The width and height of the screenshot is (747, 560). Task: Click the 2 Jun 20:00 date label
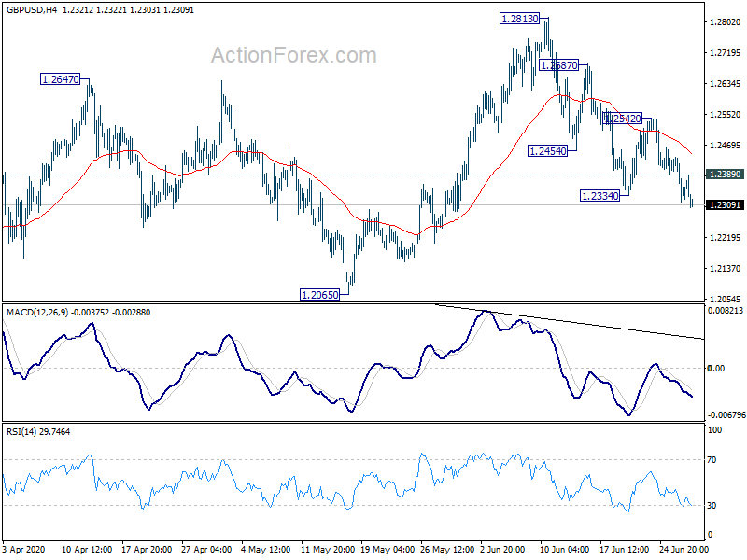502,550
